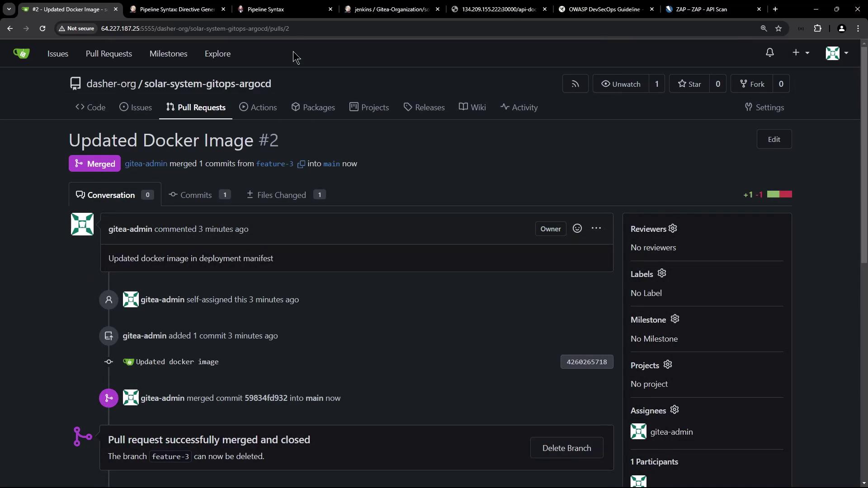Toggle Star on the repository
The height and width of the screenshot is (488, 868).
point(689,84)
